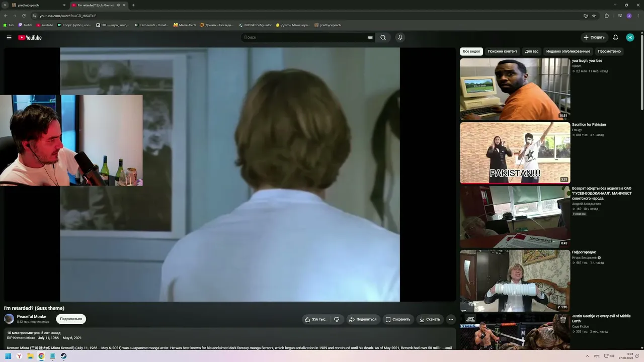Open the "Last events - Donat..." bookmark

151,25
